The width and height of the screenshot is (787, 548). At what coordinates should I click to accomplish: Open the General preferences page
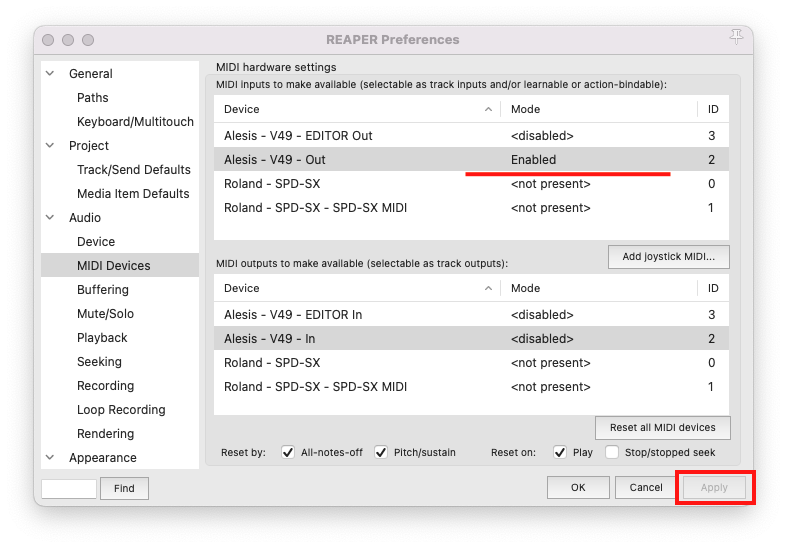click(x=90, y=74)
